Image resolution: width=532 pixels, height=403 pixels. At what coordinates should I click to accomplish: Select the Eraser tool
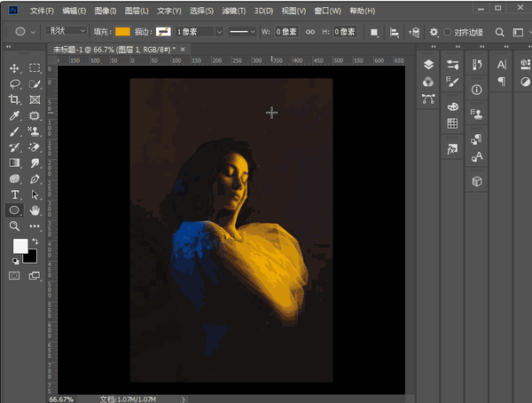coord(34,147)
